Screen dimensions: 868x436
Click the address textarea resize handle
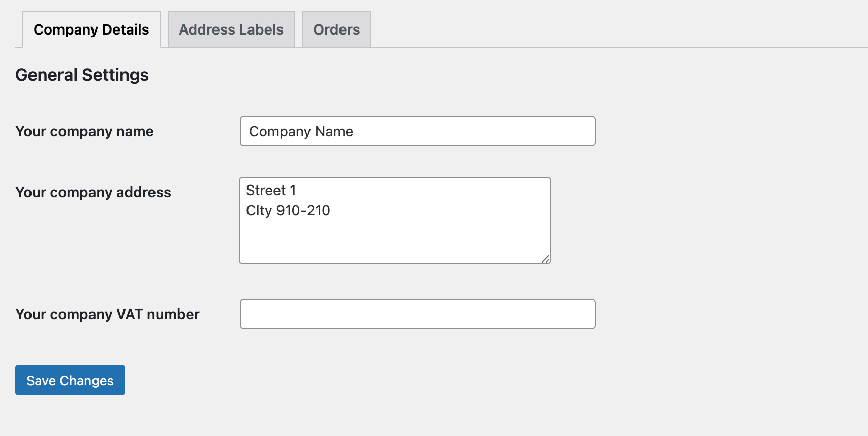[x=546, y=259]
